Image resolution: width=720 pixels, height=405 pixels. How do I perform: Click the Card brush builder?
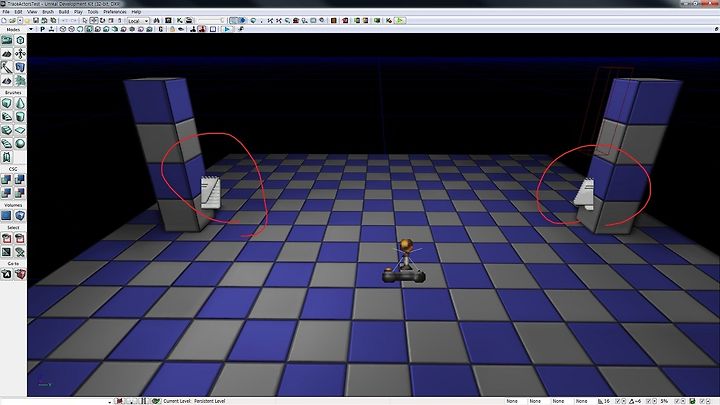(6, 157)
